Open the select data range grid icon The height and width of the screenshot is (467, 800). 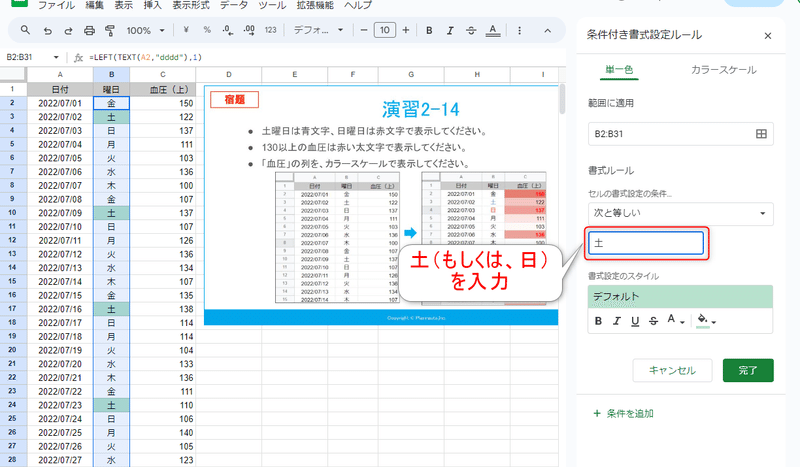(761, 134)
